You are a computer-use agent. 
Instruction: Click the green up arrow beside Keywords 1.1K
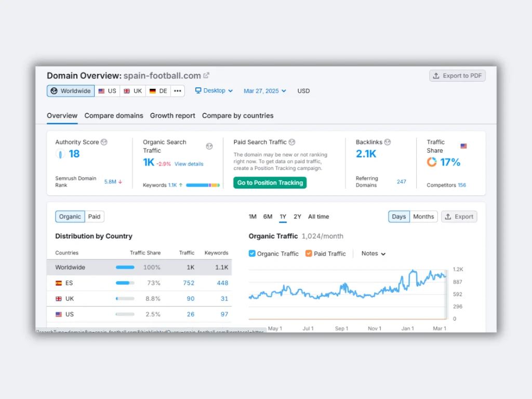click(x=181, y=185)
